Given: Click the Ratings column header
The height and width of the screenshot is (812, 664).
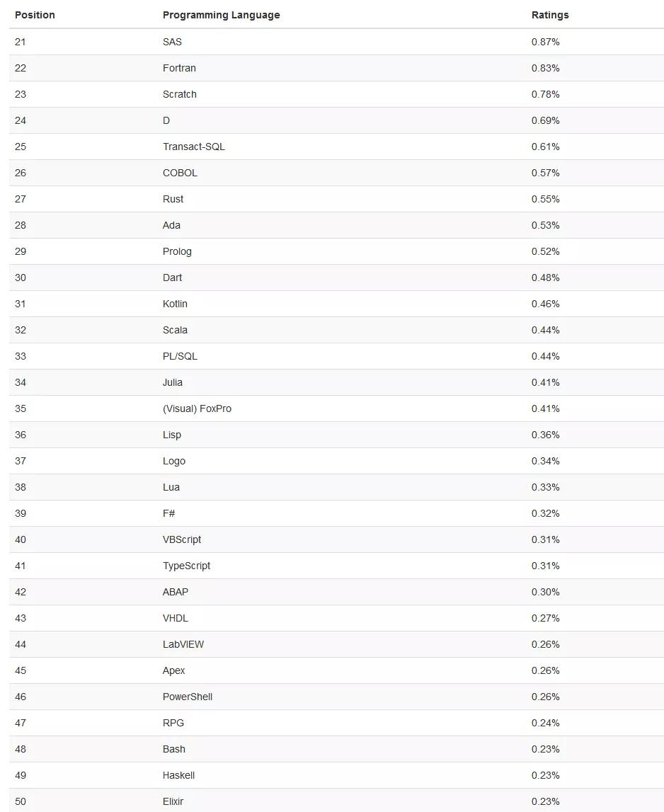Looking at the screenshot, I should click(550, 15).
